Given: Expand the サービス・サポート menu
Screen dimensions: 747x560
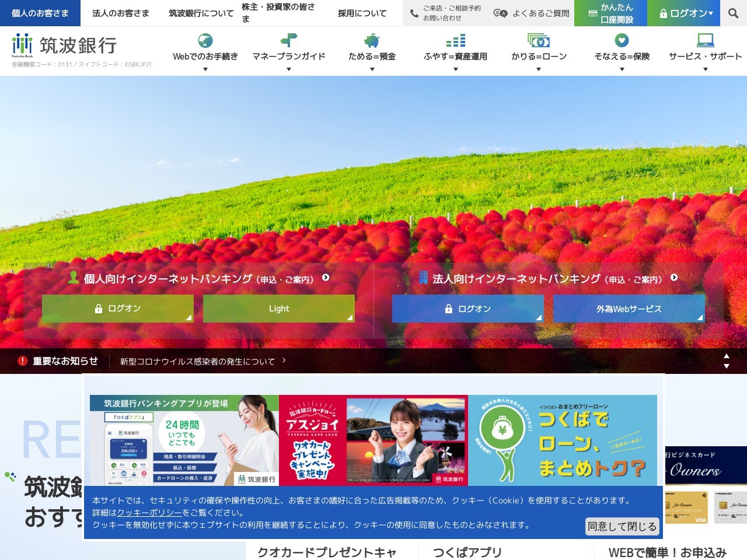Looking at the screenshot, I should tap(706, 69).
